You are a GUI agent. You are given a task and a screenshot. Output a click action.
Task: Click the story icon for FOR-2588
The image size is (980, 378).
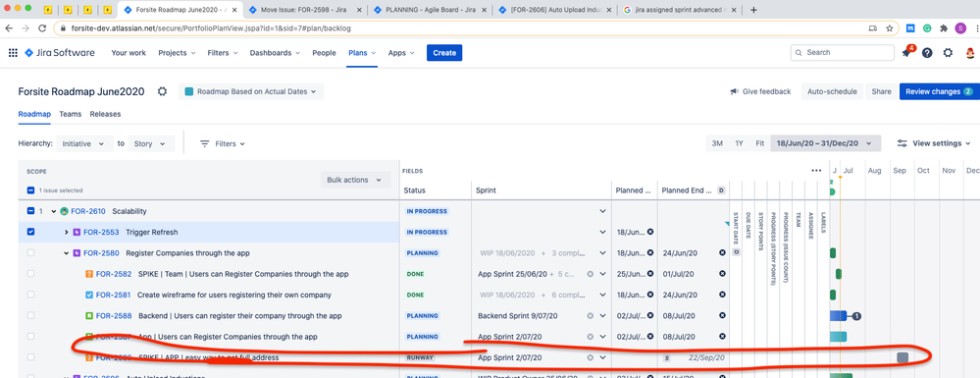(x=89, y=316)
